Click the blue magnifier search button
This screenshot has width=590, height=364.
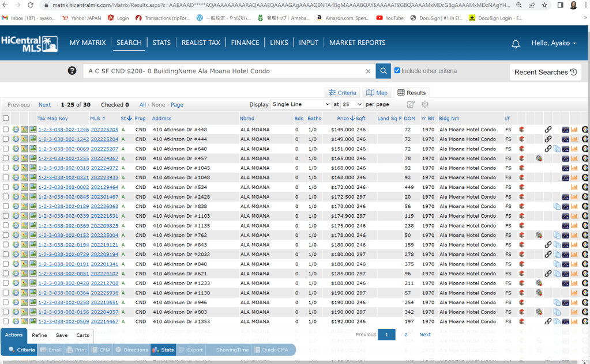(383, 71)
